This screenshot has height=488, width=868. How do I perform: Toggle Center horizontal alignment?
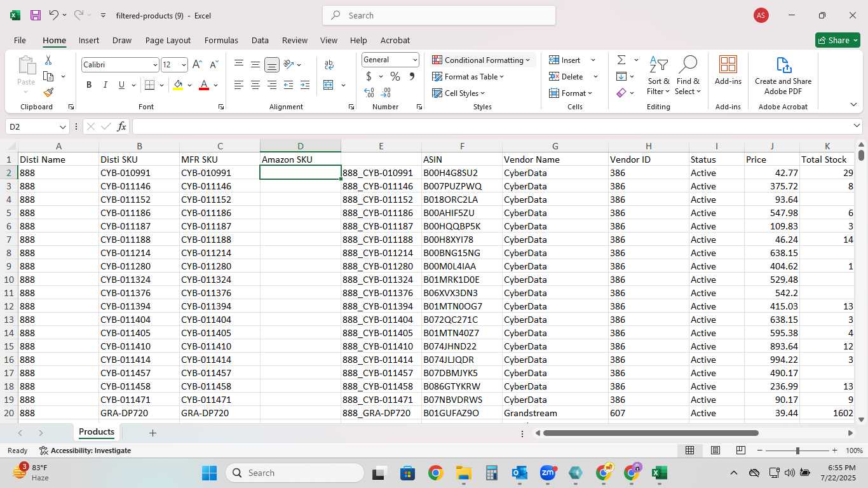pyautogui.click(x=255, y=85)
